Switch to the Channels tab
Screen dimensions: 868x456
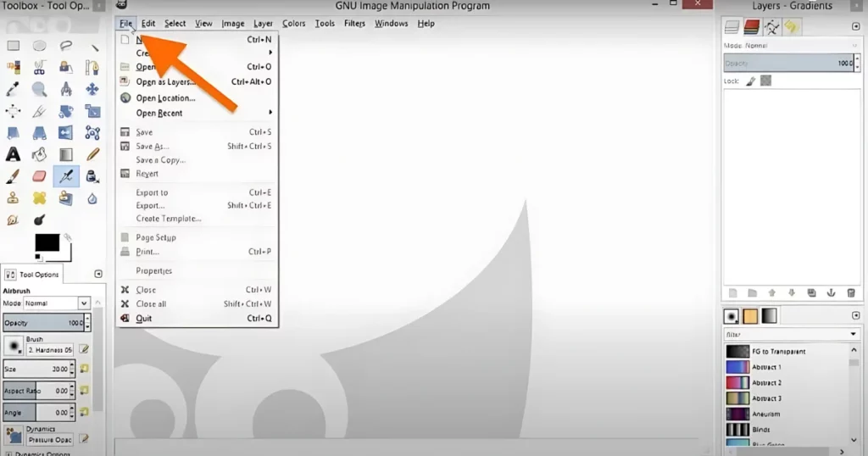tap(751, 26)
